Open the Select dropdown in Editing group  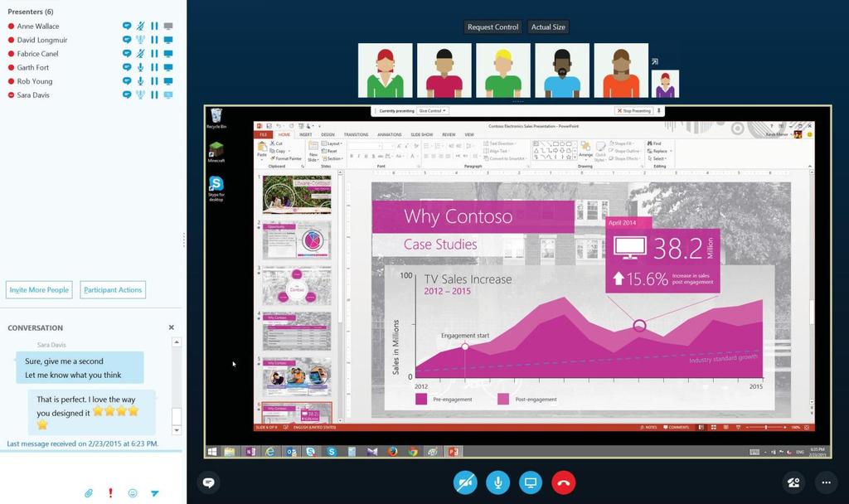click(x=657, y=158)
